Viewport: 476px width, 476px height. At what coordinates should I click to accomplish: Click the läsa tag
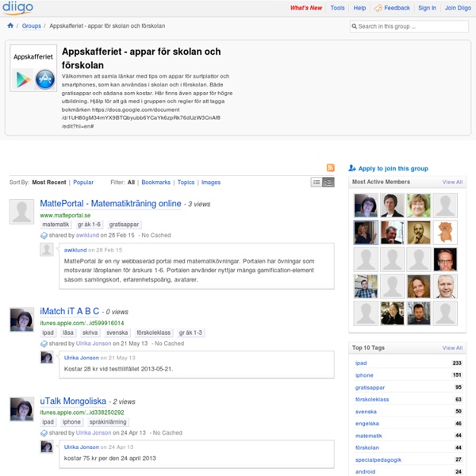point(68,332)
